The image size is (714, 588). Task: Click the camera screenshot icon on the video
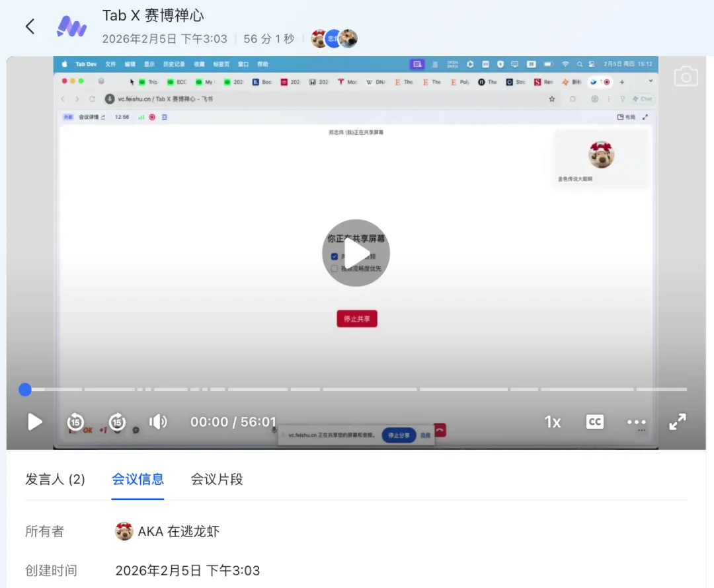point(686,76)
